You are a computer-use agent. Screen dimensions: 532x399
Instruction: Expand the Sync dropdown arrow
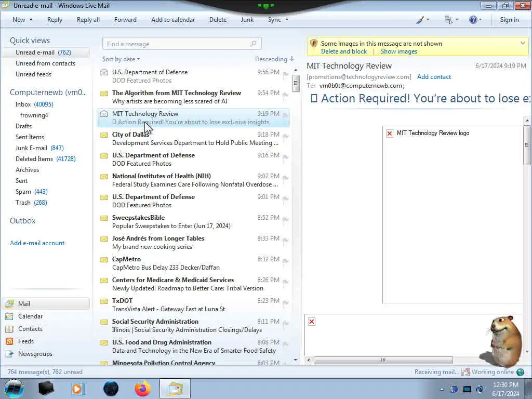tap(287, 20)
